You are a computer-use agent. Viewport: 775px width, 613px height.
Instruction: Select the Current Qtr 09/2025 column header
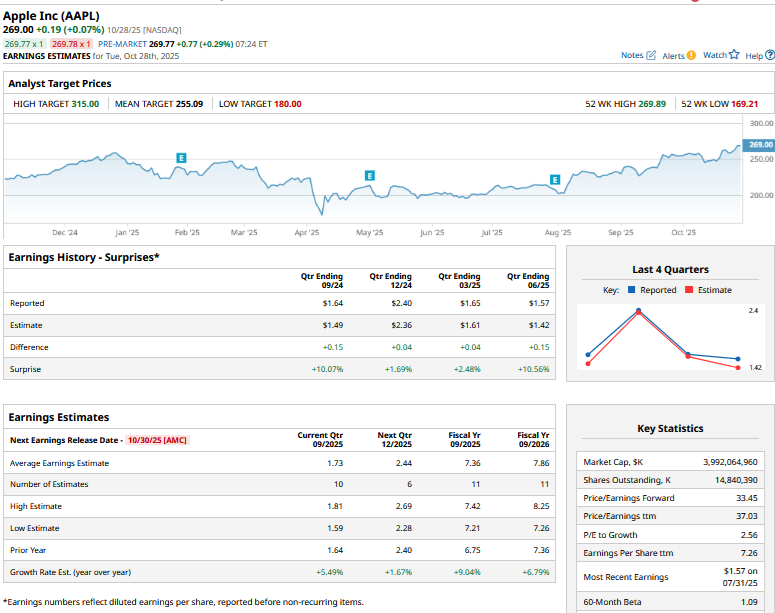[x=320, y=440]
